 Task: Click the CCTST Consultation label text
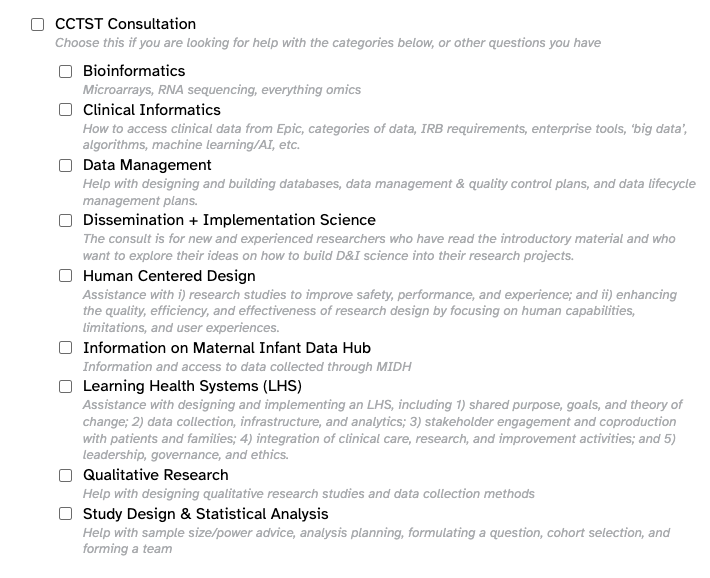click(x=125, y=24)
